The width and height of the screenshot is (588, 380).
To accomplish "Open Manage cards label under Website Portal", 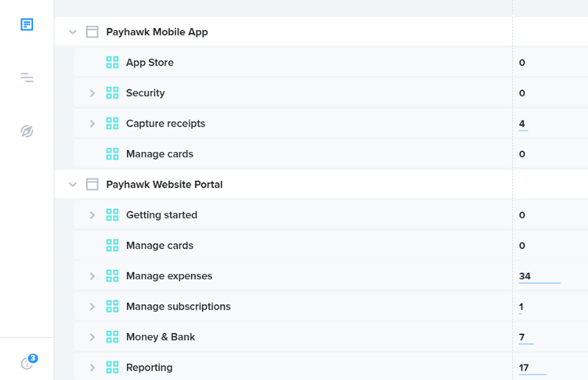I will pyautogui.click(x=159, y=245).
